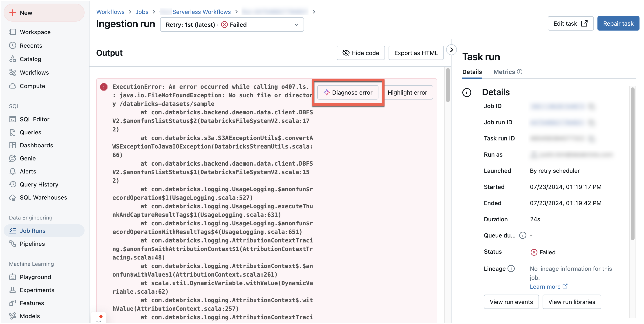This screenshot has width=644, height=324.
Task: Toggle the Job Runs sidebar item
Action: [x=32, y=230]
